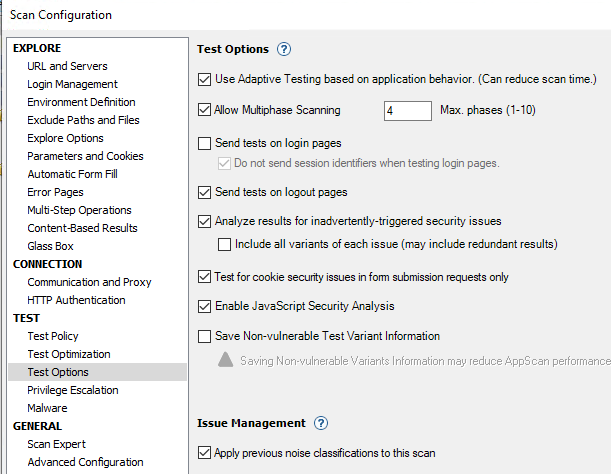Uncheck Send tests on logout pages
The image size is (611, 474).
(205, 192)
